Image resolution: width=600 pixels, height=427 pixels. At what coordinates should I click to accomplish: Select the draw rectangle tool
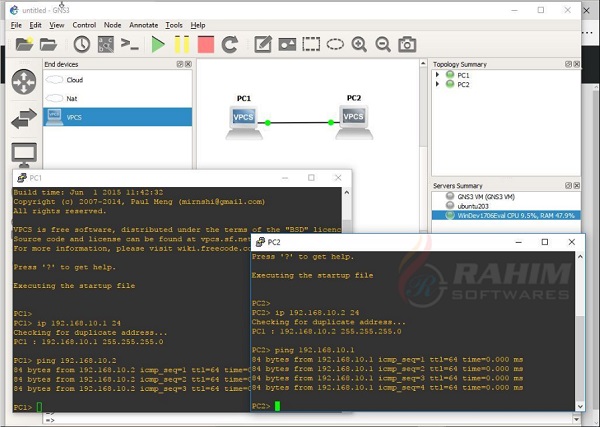coord(311,44)
